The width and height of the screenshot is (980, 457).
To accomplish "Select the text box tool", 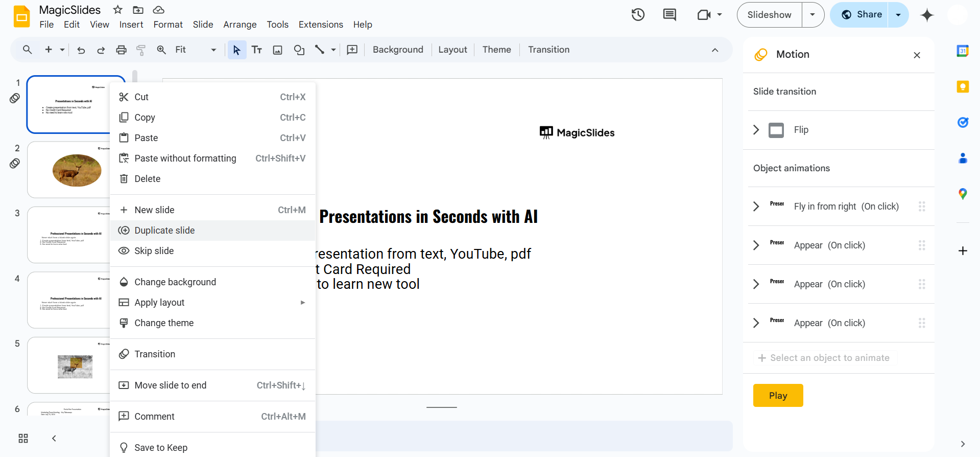I will 257,50.
